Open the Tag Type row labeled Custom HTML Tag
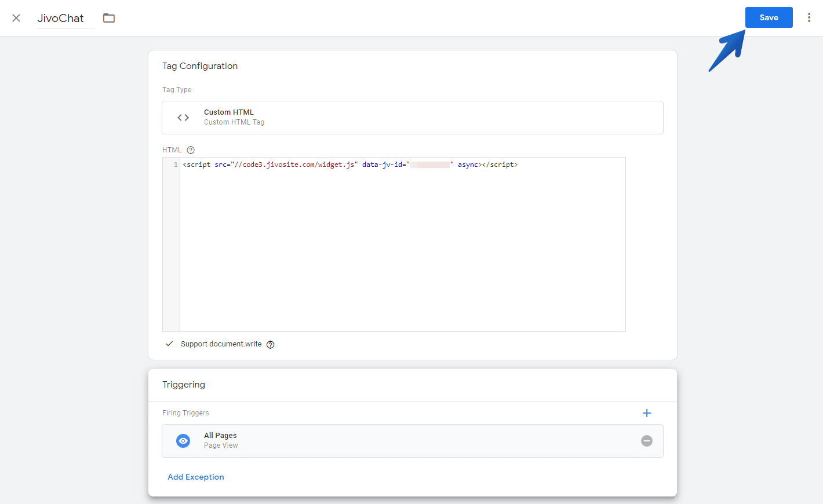The height and width of the screenshot is (504, 823). pos(413,117)
